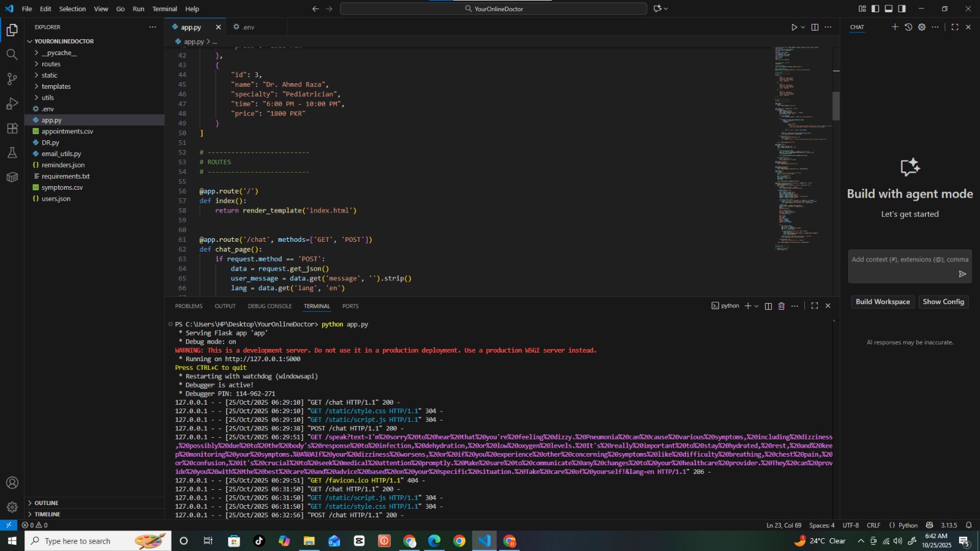This screenshot has height=551, width=980.
Task: Open the remote window indicator in the status bar
Action: point(9,525)
